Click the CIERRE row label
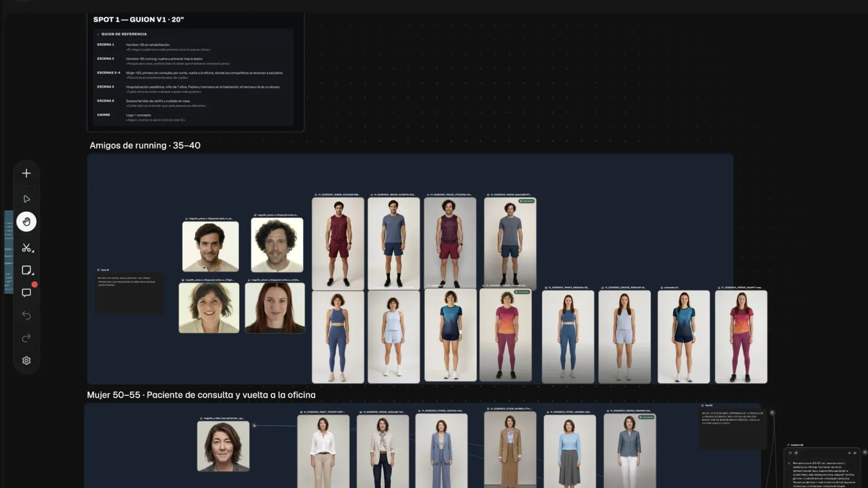Screen dimensions: 868x488 click(x=104, y=115)
